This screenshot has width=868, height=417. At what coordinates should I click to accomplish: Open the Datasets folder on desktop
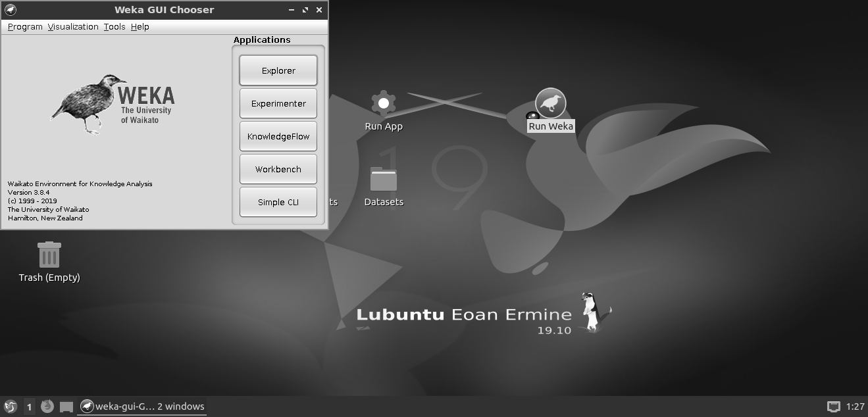coord(383,180)
